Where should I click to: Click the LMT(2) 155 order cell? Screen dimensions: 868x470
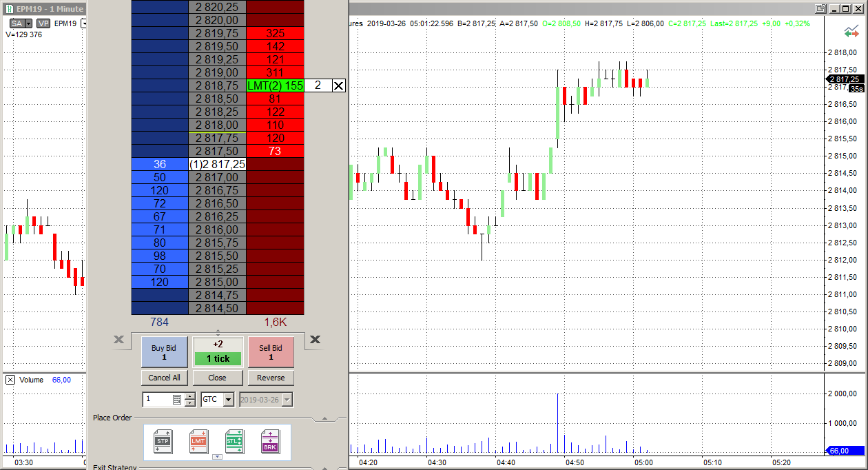coord(275,85)
